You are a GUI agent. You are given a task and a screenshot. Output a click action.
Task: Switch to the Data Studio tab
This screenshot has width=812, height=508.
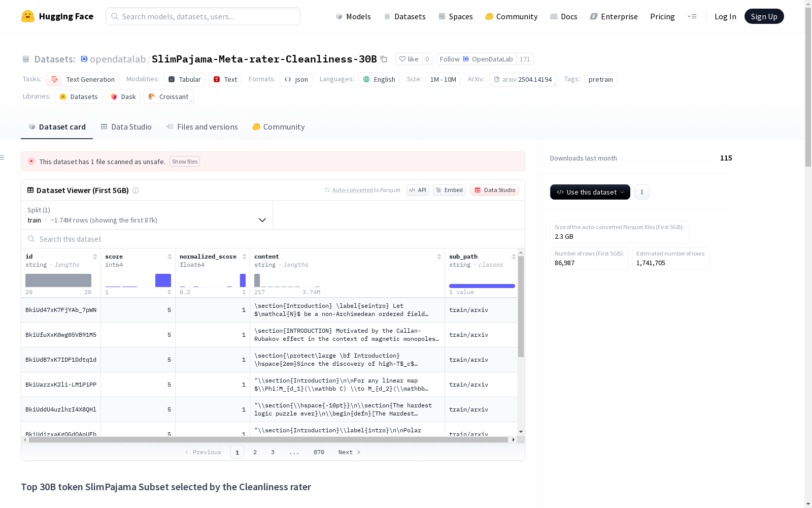point(126,127)
